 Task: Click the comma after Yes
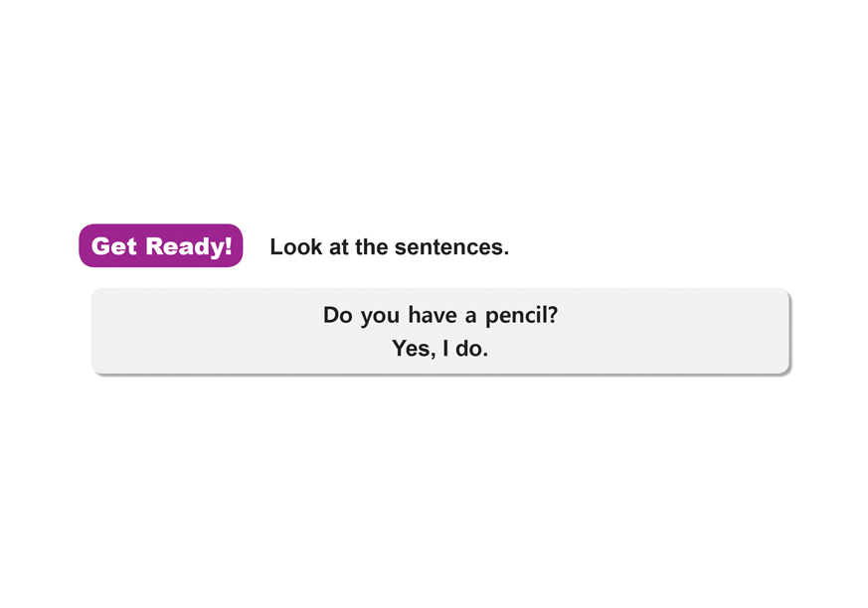click(433, 354)
